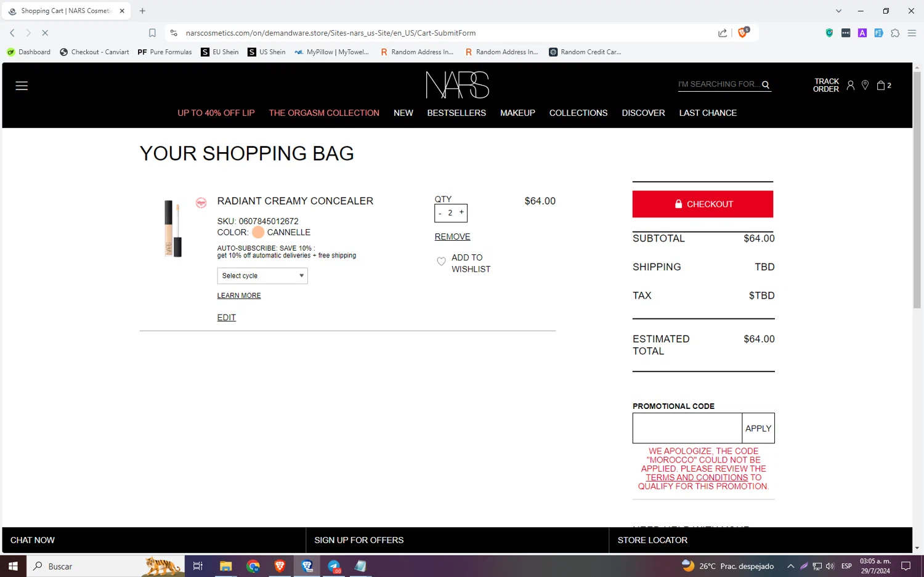Increase quantity with the plus button
This screenshot has width=924, height=577.
tap(461, 212)
